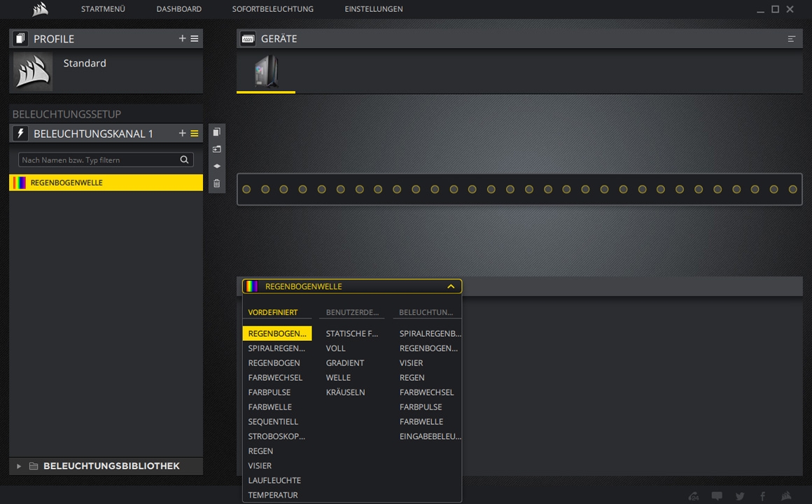Add a new profile with plus icon
Viewport: 812px width, 504px height.
182,38
